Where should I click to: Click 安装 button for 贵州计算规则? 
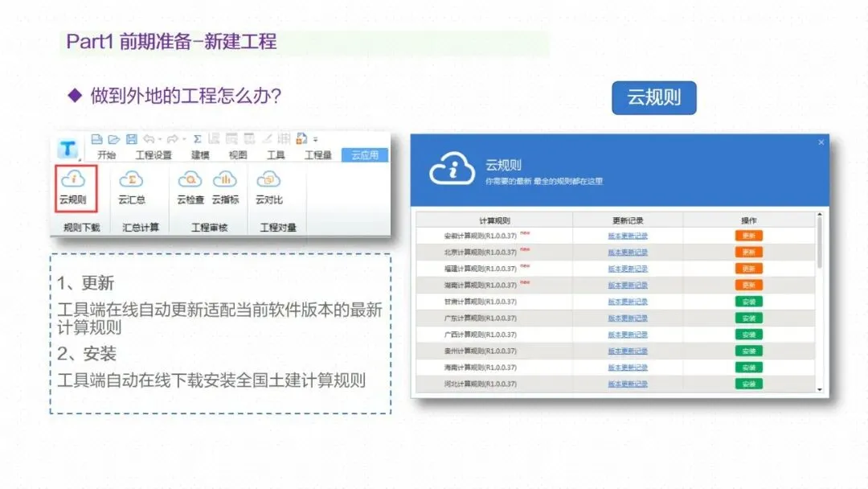(x=748, y=351)
